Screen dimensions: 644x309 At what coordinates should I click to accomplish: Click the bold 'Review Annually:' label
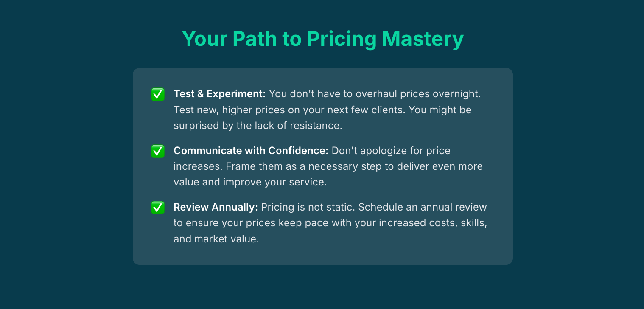(x=216, y=207)
